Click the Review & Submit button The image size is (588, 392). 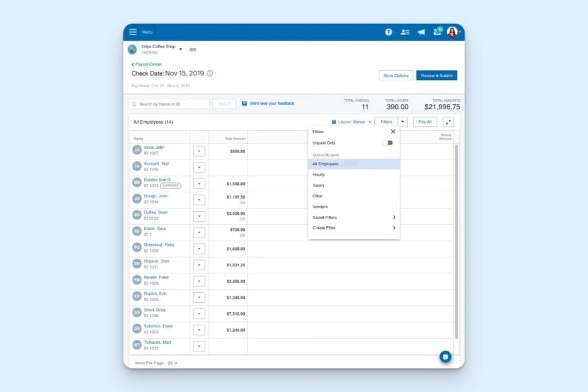[436, 75]
